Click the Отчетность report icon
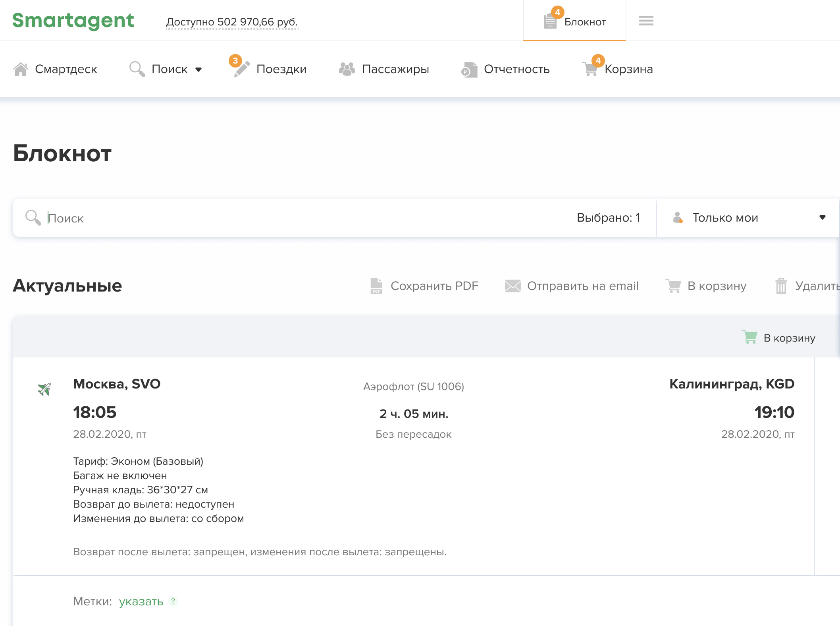The width and height of the screenshot is (840, 626). [469, 70]
